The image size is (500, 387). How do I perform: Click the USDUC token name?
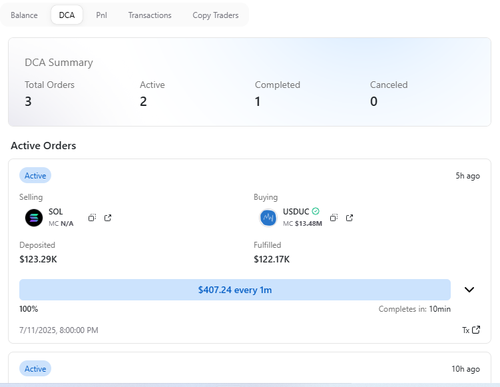pyautogui.click(x=296, y=211)
